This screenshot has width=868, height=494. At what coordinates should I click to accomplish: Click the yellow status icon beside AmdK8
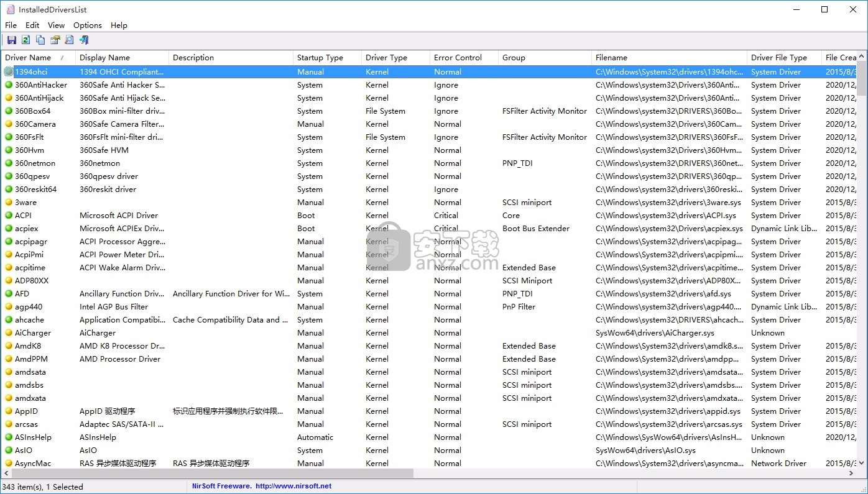pyautogui.click(x=9, y=346)
